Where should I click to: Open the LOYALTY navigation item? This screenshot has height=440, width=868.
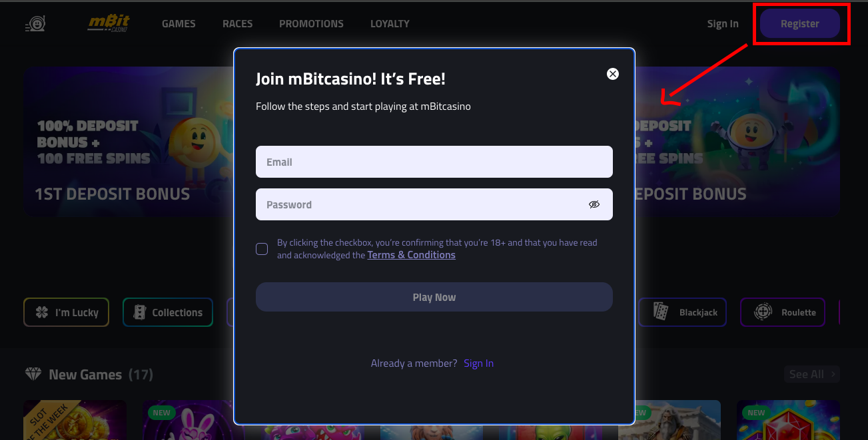(x=390, y=24)
